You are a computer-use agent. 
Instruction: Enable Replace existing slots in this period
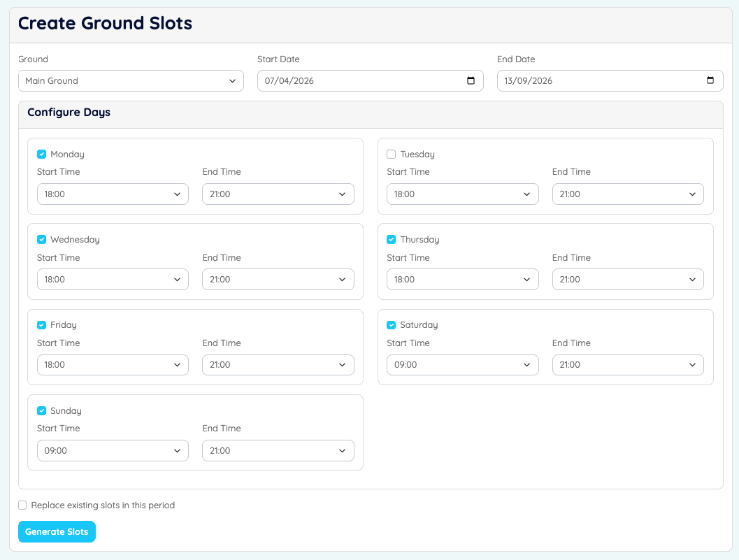[x=22, y=505]
